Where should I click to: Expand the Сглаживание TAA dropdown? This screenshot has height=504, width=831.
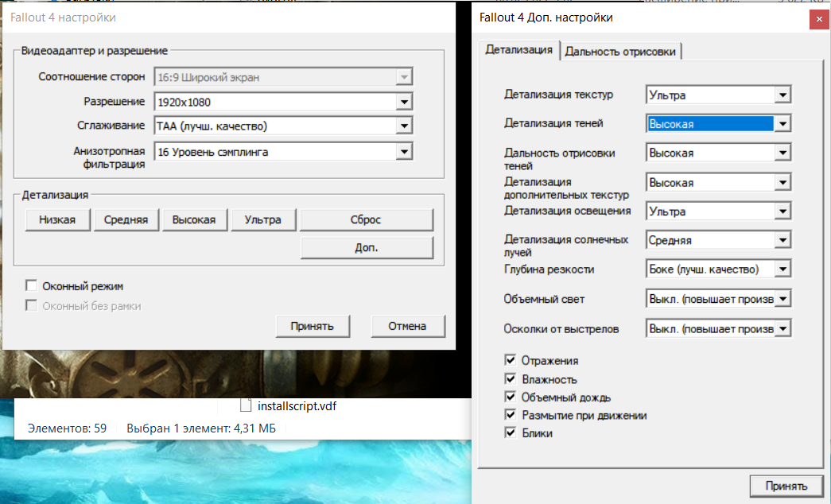[x=404, y=126]
